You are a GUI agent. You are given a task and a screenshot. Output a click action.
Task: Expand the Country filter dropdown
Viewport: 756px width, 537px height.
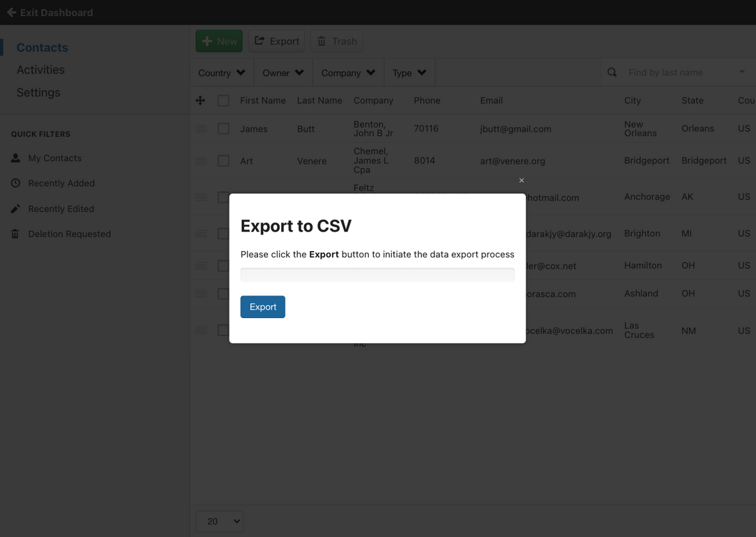coord(222,73)
